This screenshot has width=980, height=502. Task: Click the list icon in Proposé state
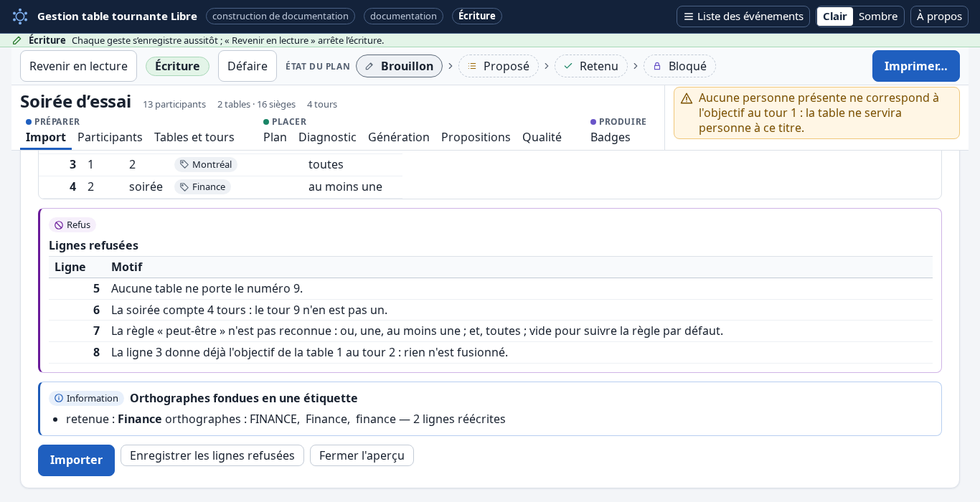pyautogui.click(x=472, y=66)
